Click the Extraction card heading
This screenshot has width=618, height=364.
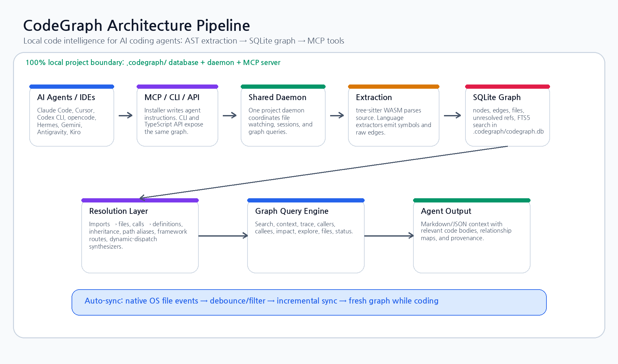(374, 97)
